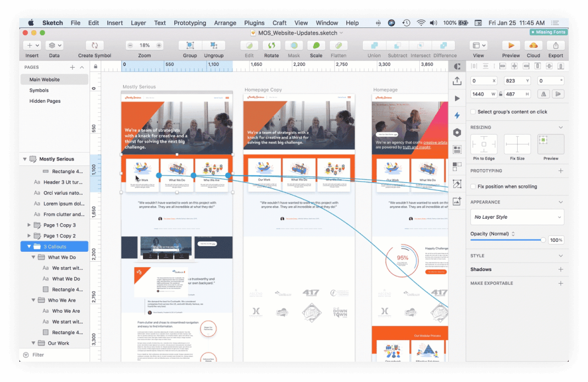588x382 pixels.
Task: Open the Insert menu in menu bar
Action: (x=115, y=23)
